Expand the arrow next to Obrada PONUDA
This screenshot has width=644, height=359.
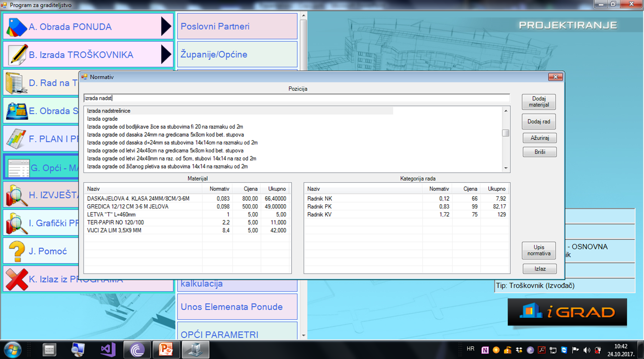point(166,27)
